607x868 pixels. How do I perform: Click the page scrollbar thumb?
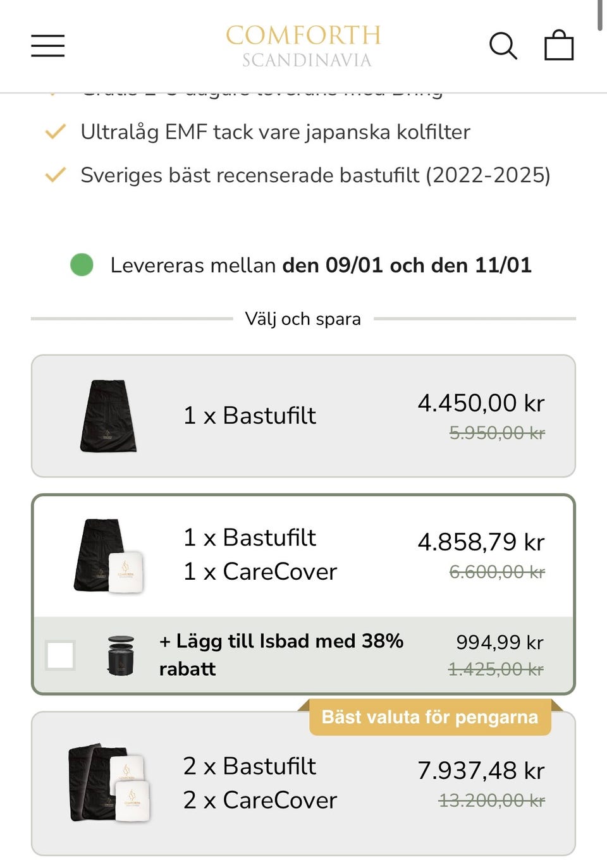(599, 15)
